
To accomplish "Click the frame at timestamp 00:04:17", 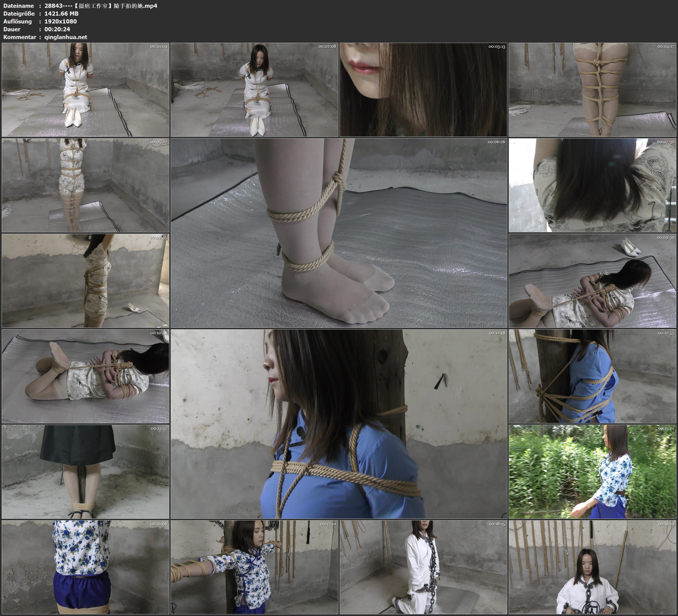I will [592, 89].
